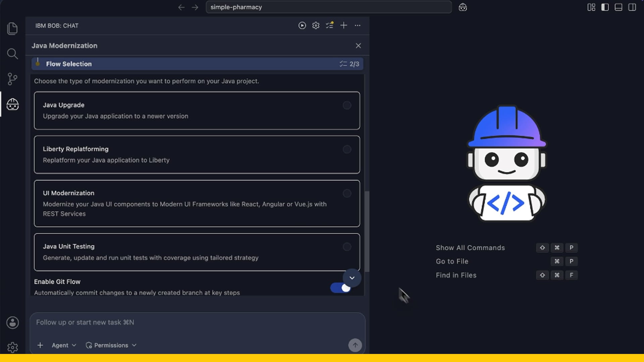Click the Liberty Replatforming card title

pos(75,149)
